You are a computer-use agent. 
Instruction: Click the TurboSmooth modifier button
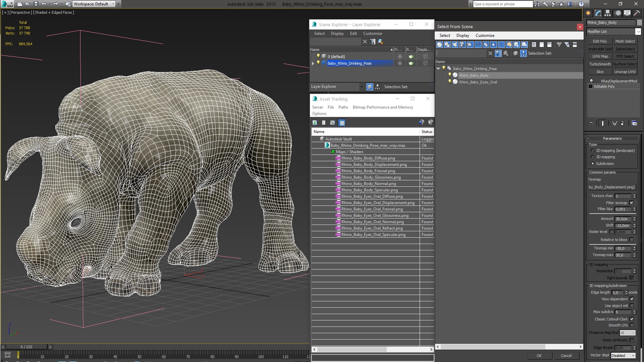coord(600,64)
